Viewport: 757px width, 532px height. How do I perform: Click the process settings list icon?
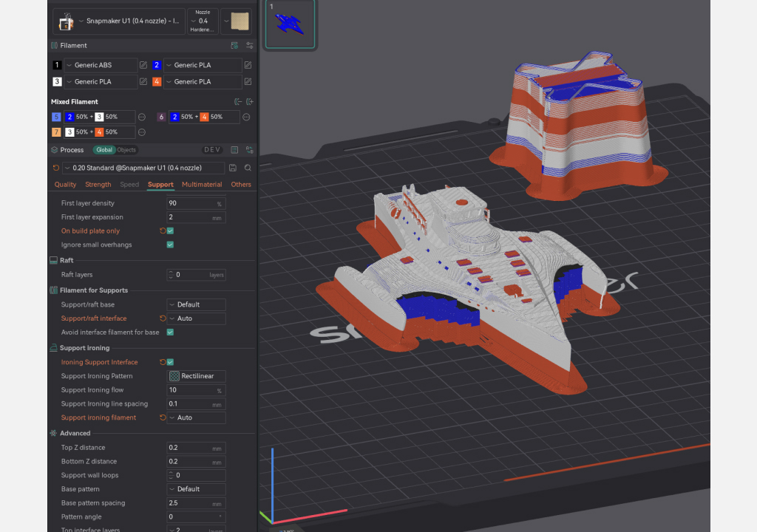point(234,150)
